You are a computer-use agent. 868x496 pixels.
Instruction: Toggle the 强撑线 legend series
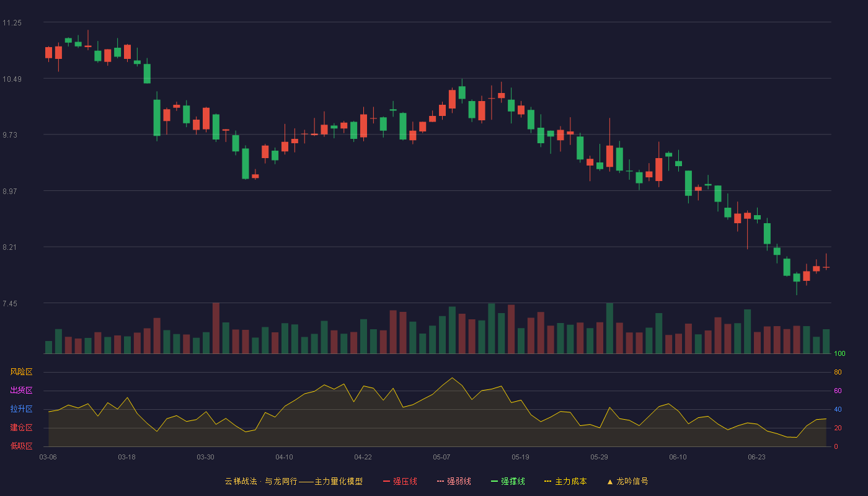point(508,481)
